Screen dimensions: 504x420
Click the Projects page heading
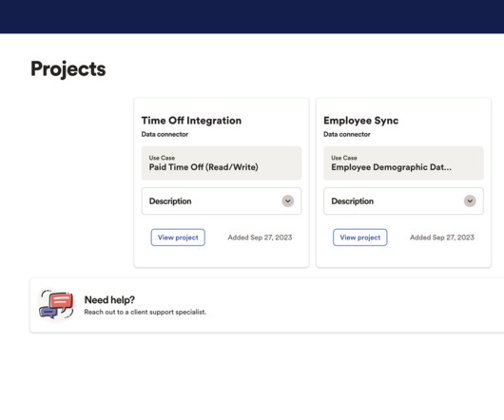[x=68, y=69]
